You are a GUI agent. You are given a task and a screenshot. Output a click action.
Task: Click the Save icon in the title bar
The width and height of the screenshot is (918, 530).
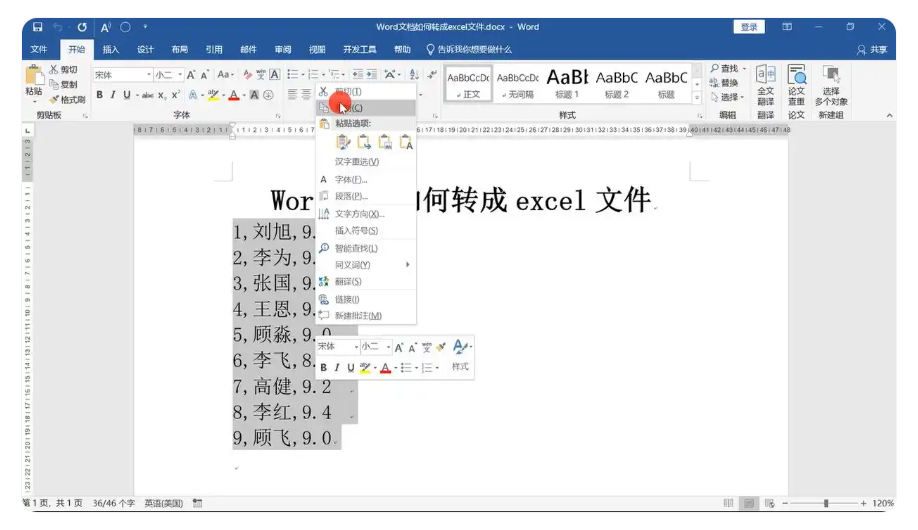pyautogui.click(x=38, y=27)
